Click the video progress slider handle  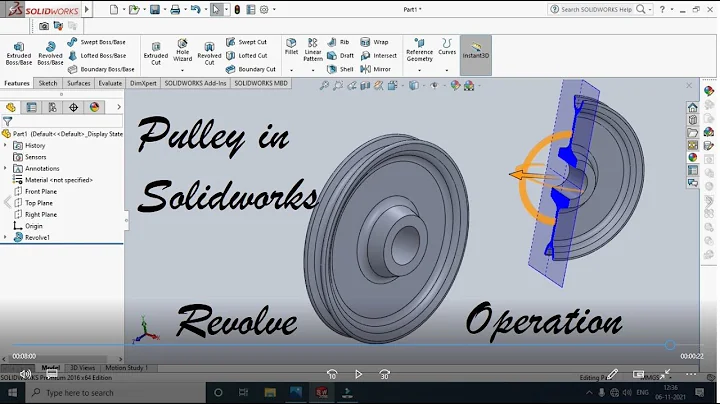coord(670,345)
